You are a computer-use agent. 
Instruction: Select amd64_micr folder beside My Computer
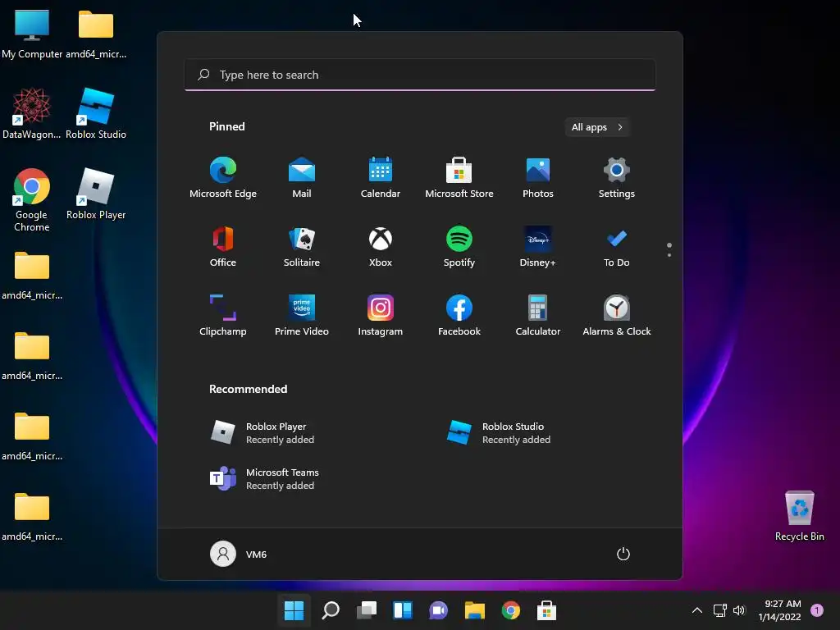[96, 33]
